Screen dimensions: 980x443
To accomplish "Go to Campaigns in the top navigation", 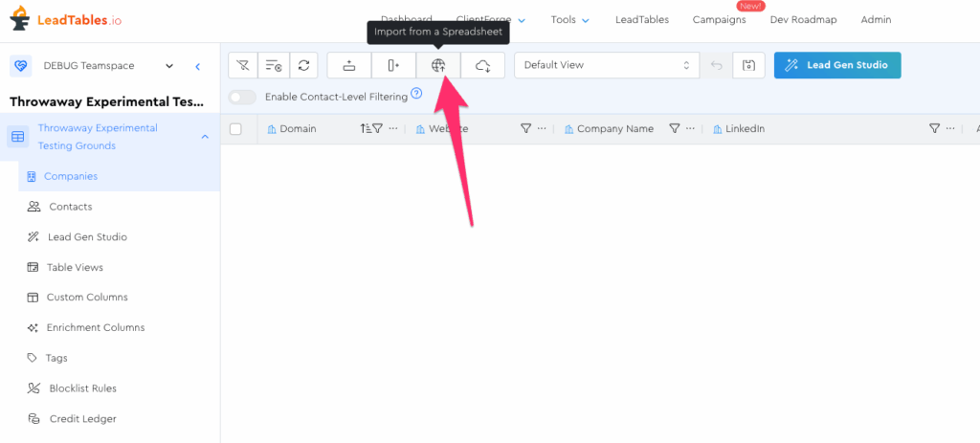I will [x=719, y=19].
